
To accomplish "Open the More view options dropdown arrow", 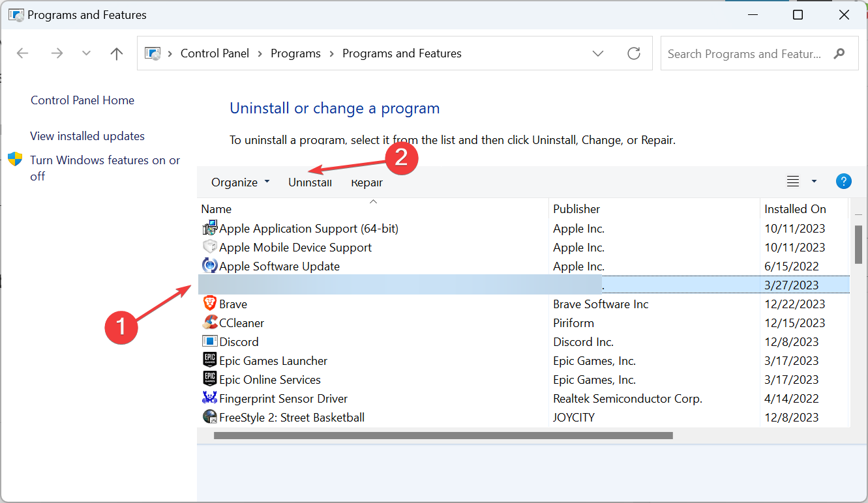I will 814,182.
